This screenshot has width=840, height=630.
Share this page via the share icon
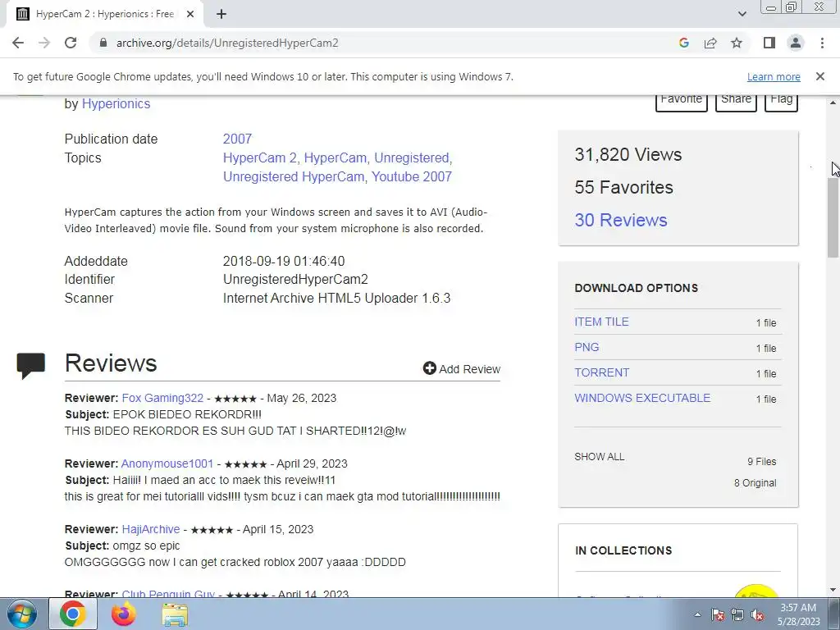(710, 43)
